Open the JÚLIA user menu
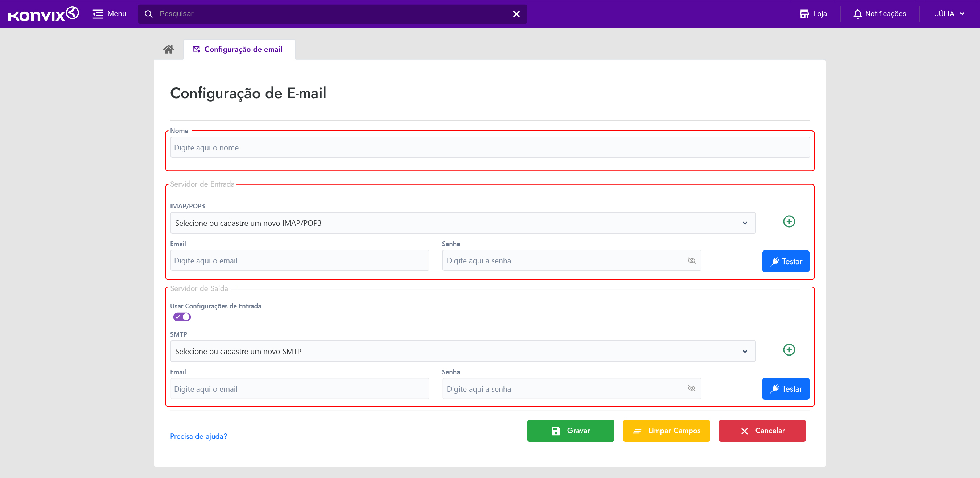Screen dimensions: 980x478 click(949, 14)
